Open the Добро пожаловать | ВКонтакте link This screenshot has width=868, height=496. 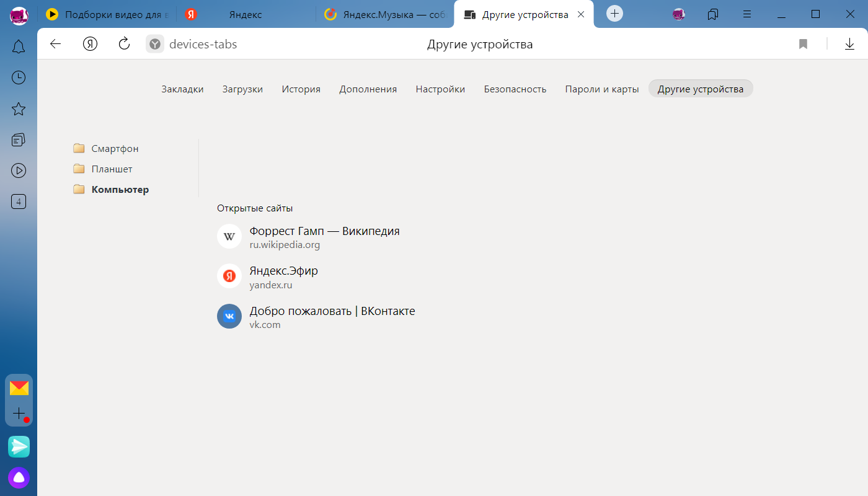pos(332,311)
